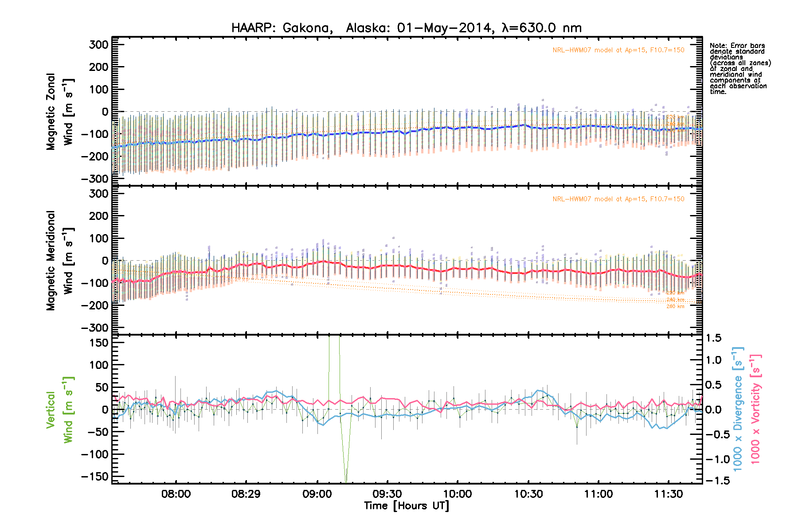Click the 10:00 time tick label
Image resolution: width=798 pixels, height=532 pixels.
tap(458, 494)
